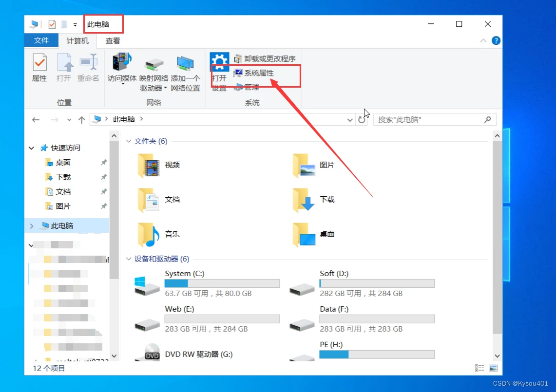
Task: Click the refresh button beside address bar
Action: [362, 120]
